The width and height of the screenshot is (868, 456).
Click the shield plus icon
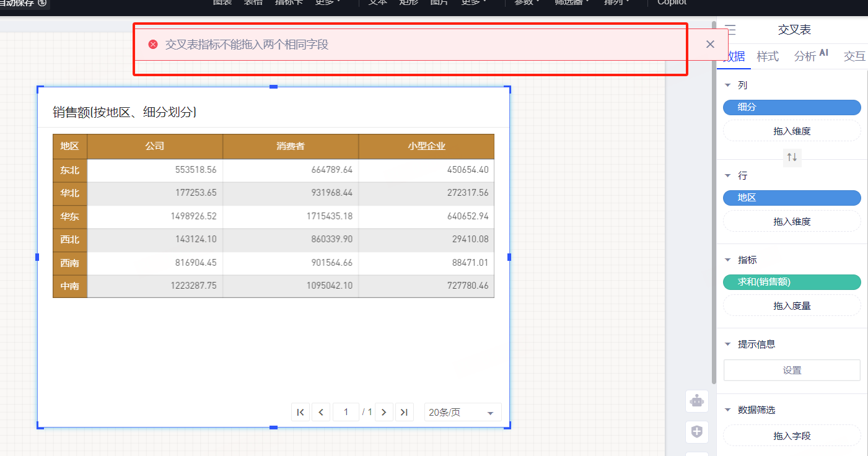(x=697, y=432)
